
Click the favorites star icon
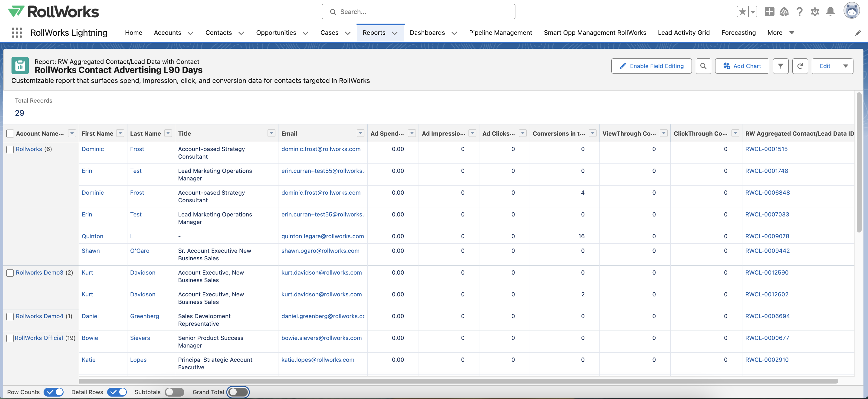click(x=742, y=12)
